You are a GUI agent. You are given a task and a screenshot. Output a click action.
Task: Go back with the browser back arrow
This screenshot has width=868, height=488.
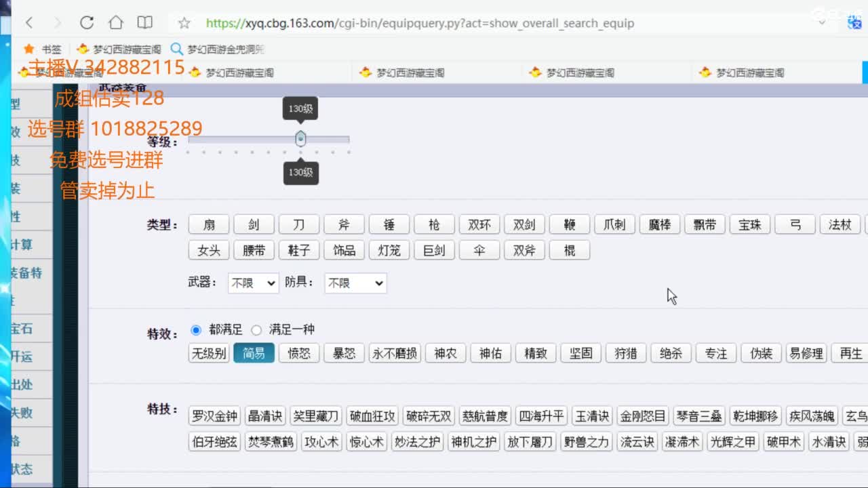(29, 23)
